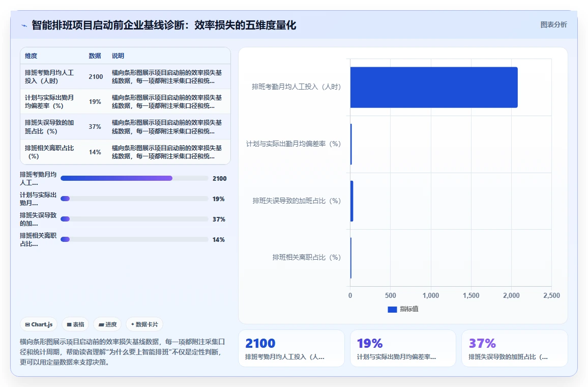Click the description text in the 14% table row
588x387 pixels.
pyautogui.click(x=167, y=152)
